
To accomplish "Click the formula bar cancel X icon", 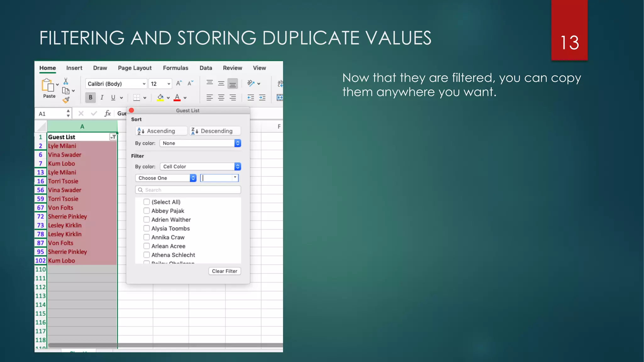I will coord(81,113).
